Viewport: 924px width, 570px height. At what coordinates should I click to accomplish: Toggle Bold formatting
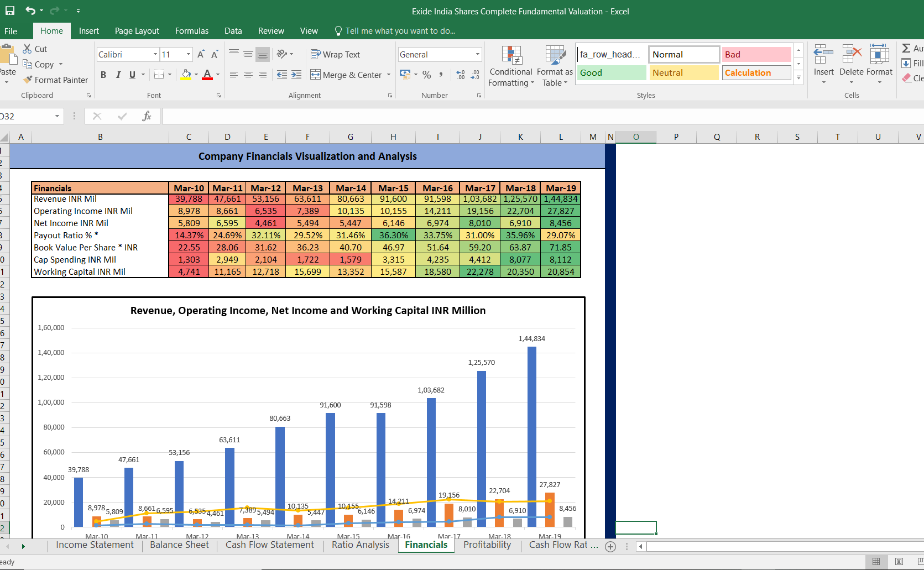click(103, 75)
